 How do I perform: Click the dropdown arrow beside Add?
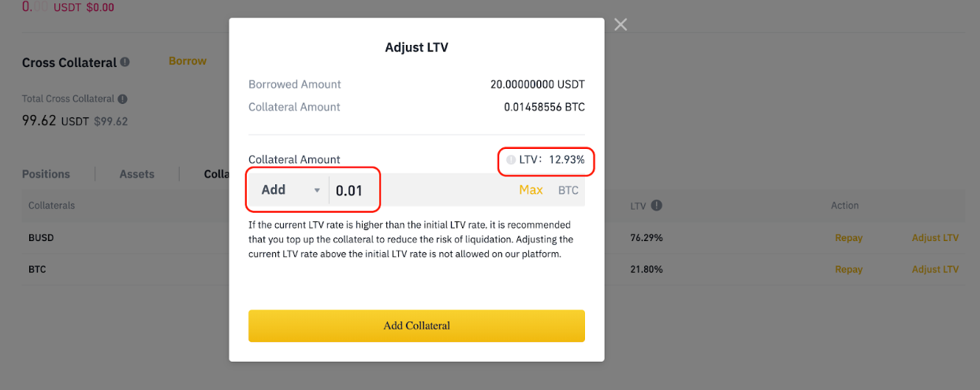317,191
